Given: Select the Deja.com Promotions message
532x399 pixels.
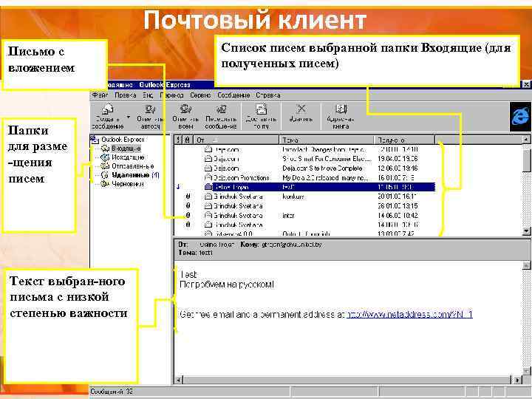Looking at the screenshot, I should [x=304, y=177].
